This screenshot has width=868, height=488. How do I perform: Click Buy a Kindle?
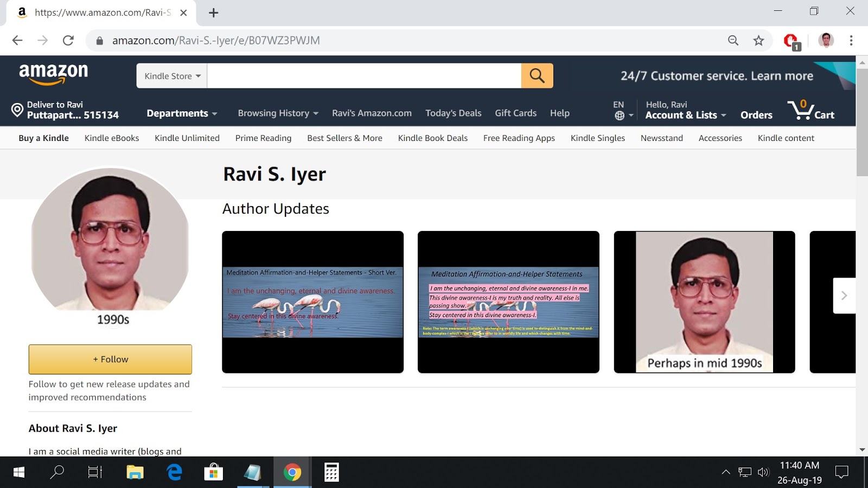[44, 138]
